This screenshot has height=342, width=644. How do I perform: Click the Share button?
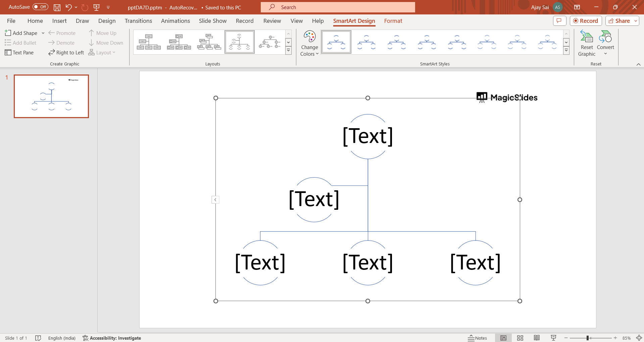pyautogui.click(x=620, y=21)
